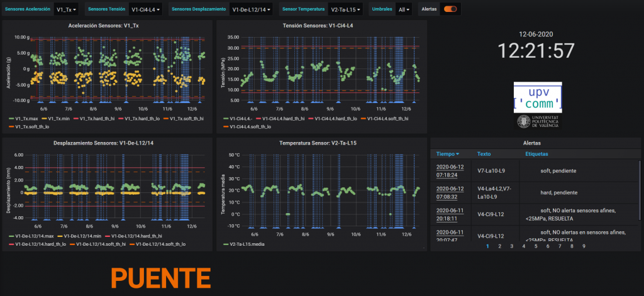644x296 pixels.
Task: Open the Alertas panel title menu
Action: (532, 143)
